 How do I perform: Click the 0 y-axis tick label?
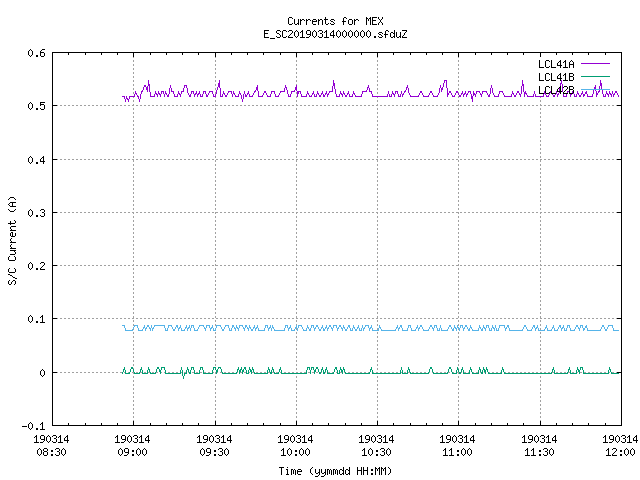coord(42,373)
